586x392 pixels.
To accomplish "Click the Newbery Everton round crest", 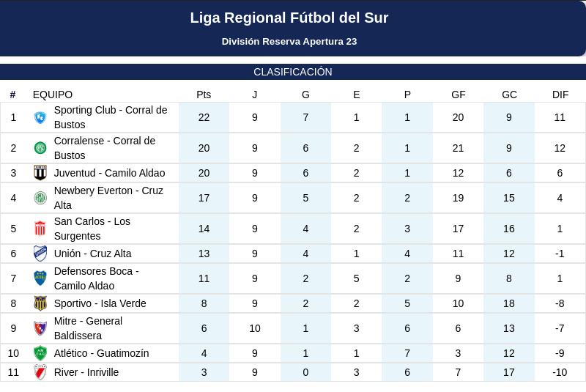I will point(40,198).
